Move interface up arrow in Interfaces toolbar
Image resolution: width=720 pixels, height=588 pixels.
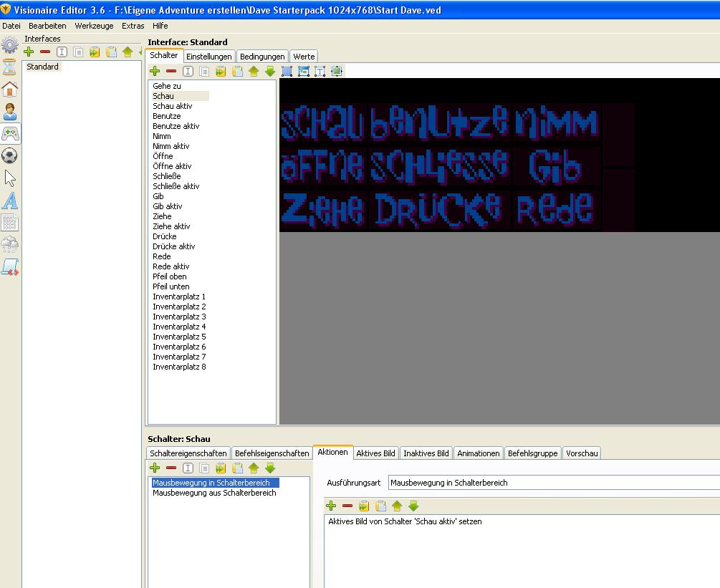coord(128,52)
